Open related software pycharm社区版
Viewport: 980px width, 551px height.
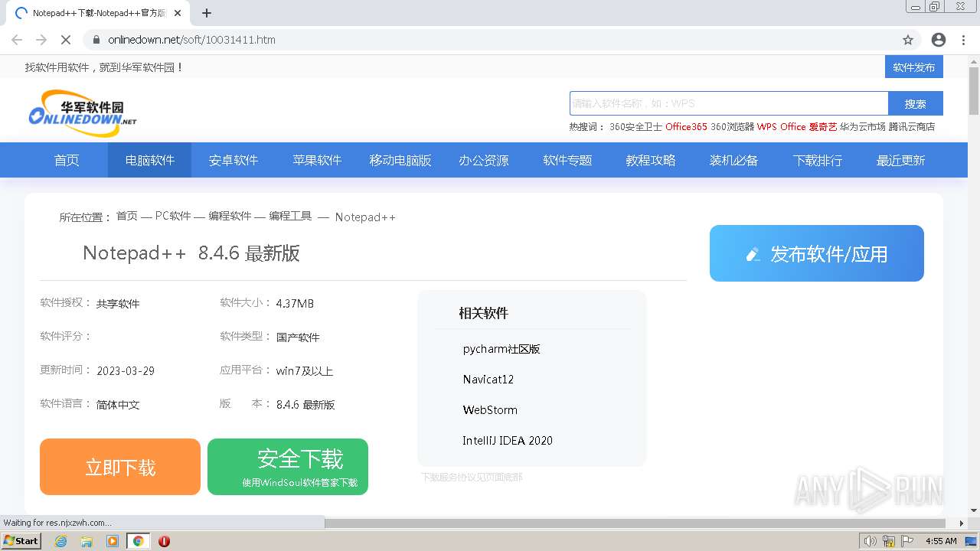pos(501,349)
